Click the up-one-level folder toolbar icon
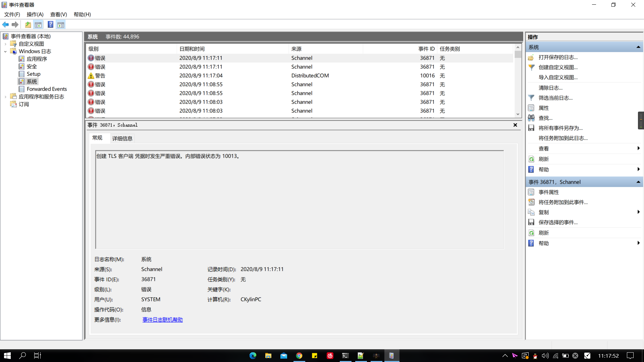Image resolution: width=644 pixels, height=362 pixels. (x=28, y=24)
